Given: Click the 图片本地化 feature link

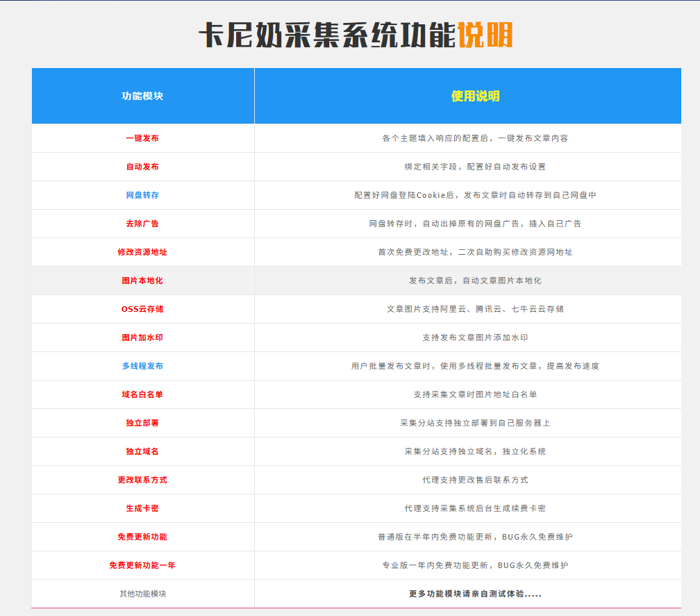Looking at the screenshot, I should coord(142,280).
